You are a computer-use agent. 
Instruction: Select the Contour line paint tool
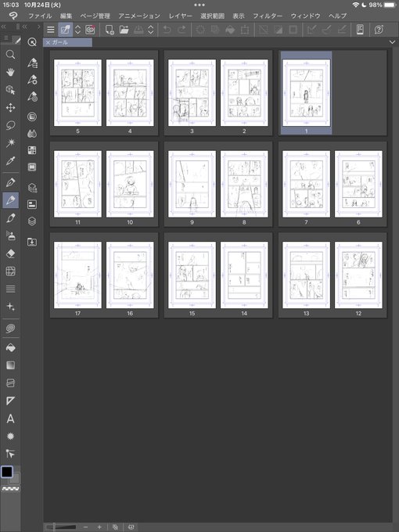10,383
